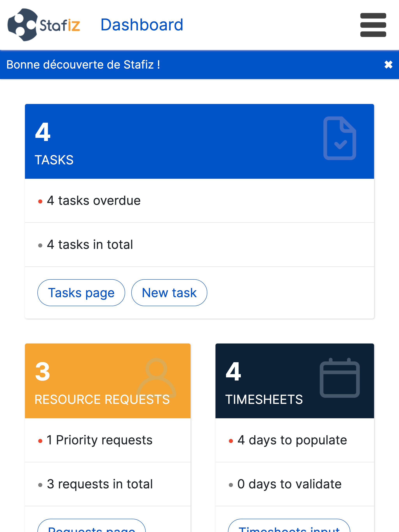Viewport: 399px width, 532px height.
Task: Dismiss the Bonne découverte banner
Action: tap(388, 65)
